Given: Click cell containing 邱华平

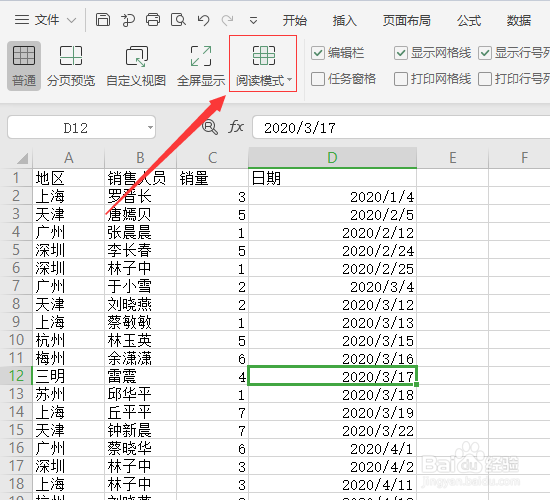Looking at the screenshot, I should [x=140, y=394].
